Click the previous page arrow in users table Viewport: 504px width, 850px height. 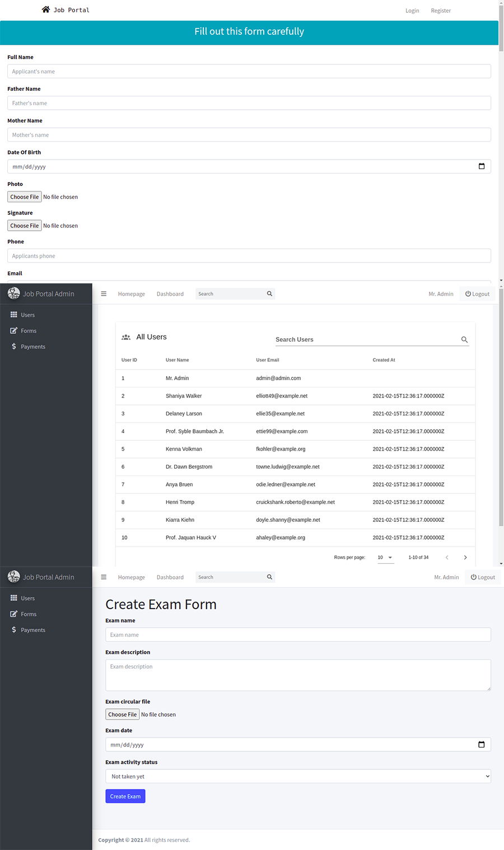[x=447, y=558]
